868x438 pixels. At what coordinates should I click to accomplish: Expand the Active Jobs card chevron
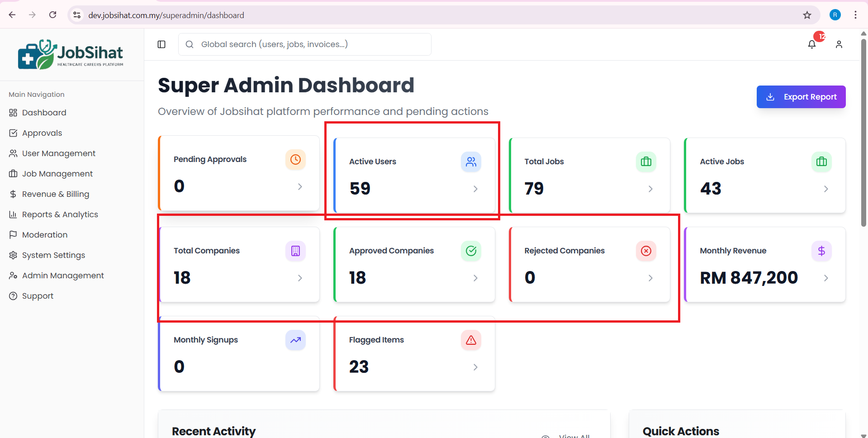(x=826, y=189)
